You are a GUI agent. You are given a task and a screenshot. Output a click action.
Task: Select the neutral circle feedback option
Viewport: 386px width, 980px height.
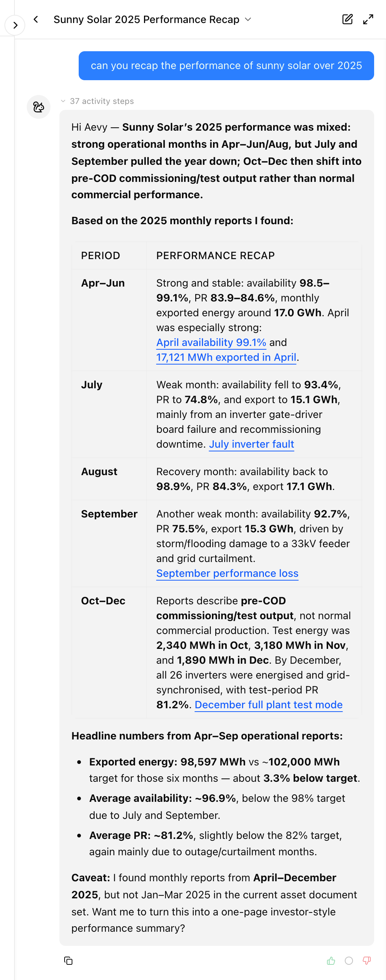click(x=349, y=961)
